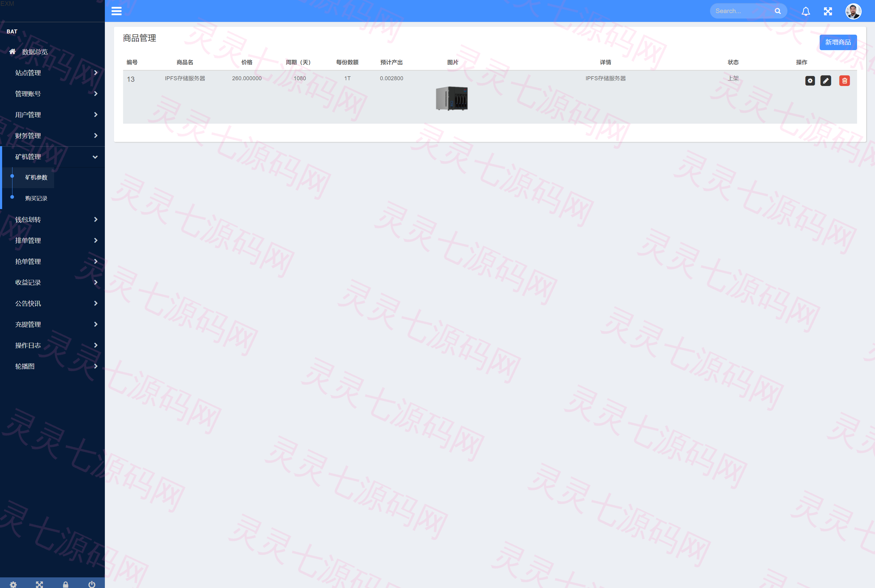Open the notifications bell
The height and width of the screenshot is (588, 875).
click(x=806, y=11)
